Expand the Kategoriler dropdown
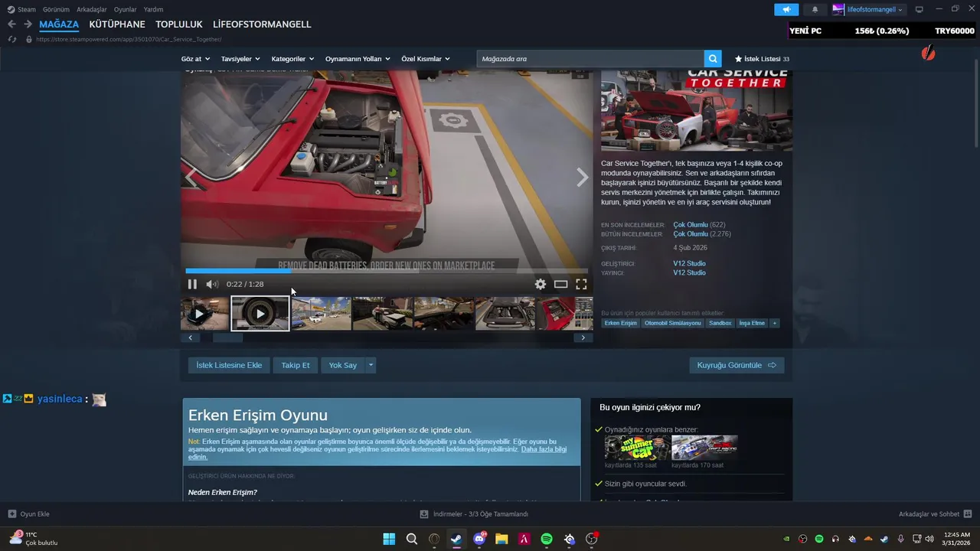 click(x=293, y=59)
